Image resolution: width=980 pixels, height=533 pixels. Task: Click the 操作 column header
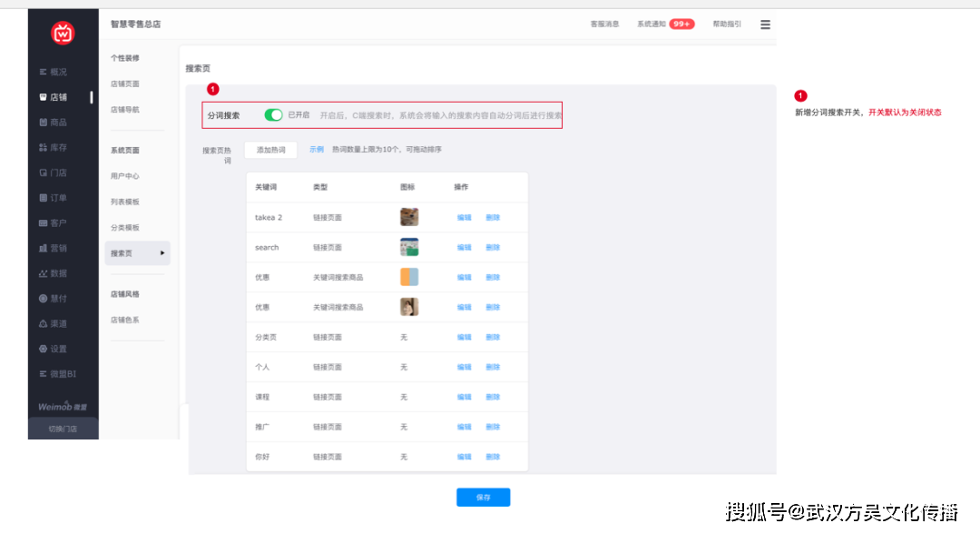pos(461,187)
